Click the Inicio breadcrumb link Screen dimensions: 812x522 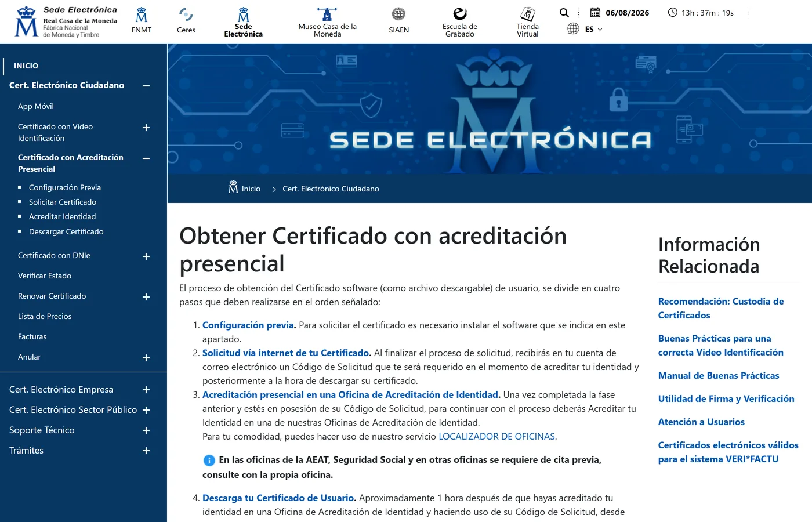(x=251, y=188)
